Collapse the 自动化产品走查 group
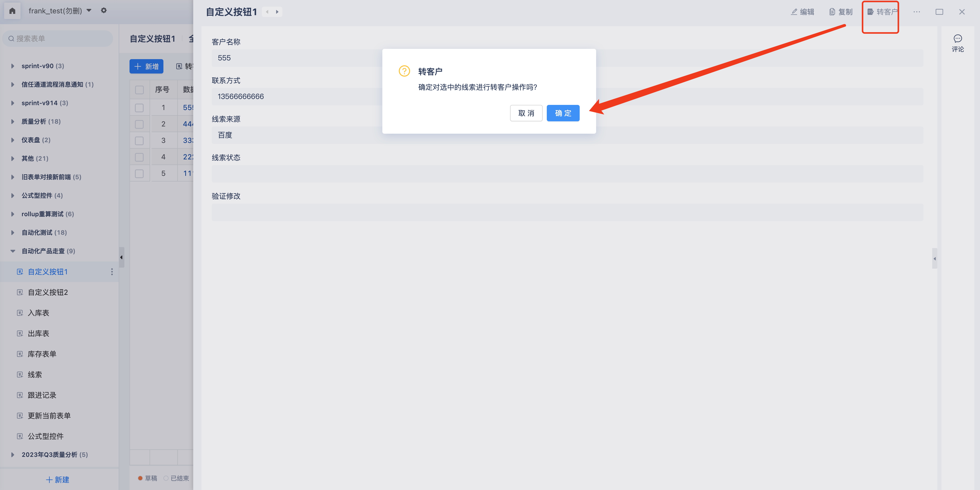Viewport: 980px width, 490px height. [13, 251]
